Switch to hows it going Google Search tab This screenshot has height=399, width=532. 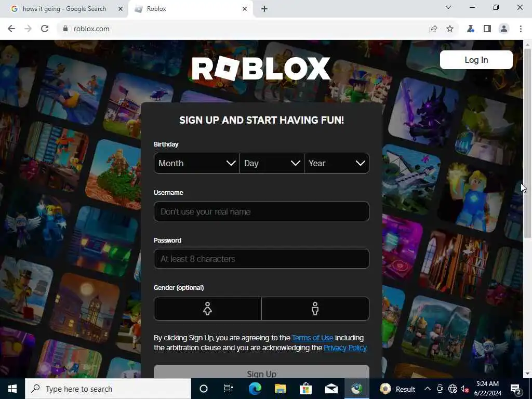(x=64, y=9)
